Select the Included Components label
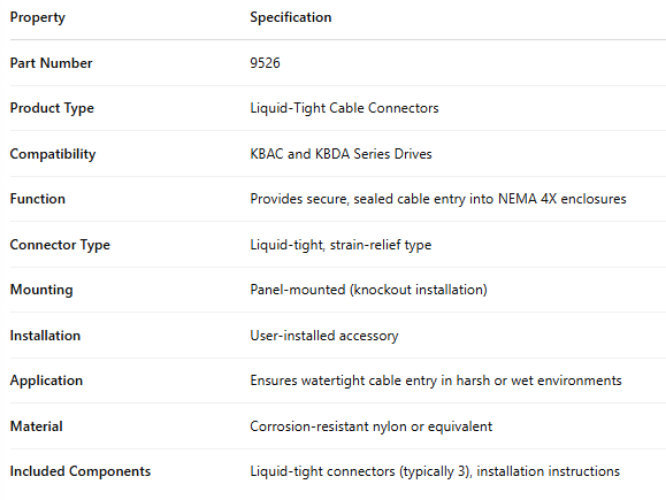 pyautogui.click(x=80, y=472)
